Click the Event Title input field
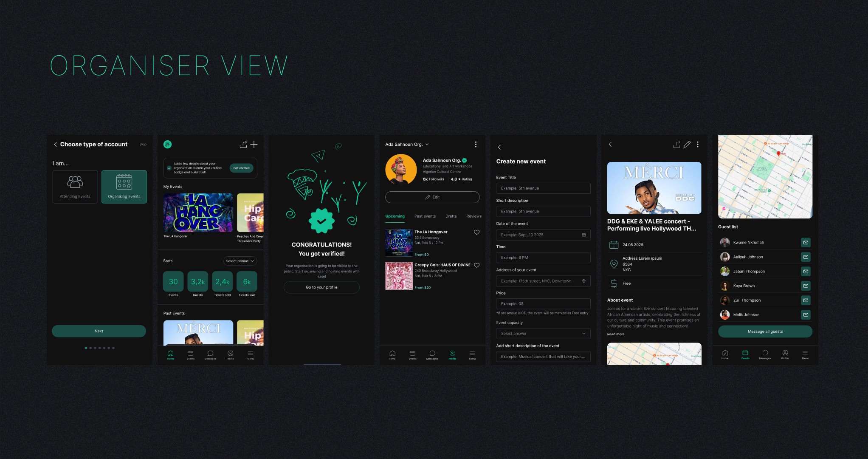The image size is (868, 459). click(543, 188)
